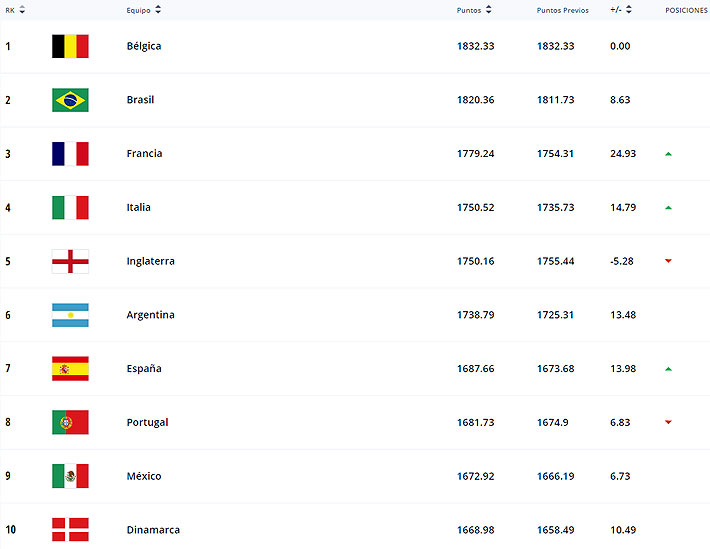
Task: Open the México team name link
Action: point(144,476)
